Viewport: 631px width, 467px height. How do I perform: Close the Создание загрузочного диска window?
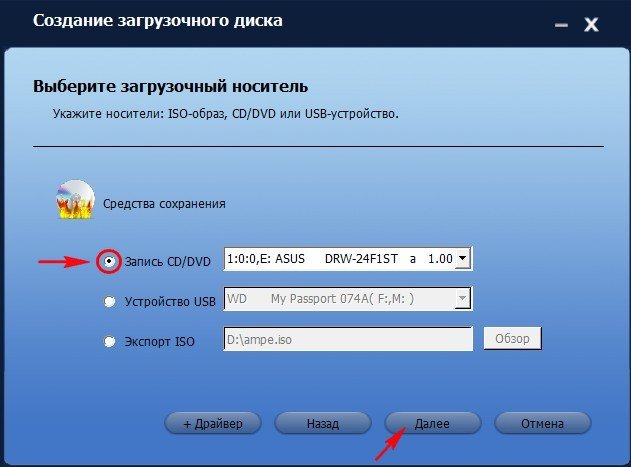[591, 25]
